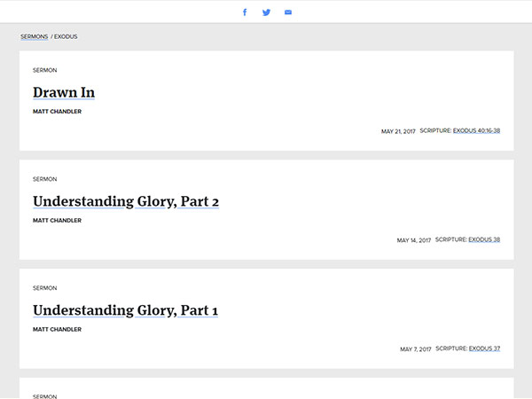Click Matt Chandler under 'Drawn In'
532x399 pixels.
click(57, 112)
